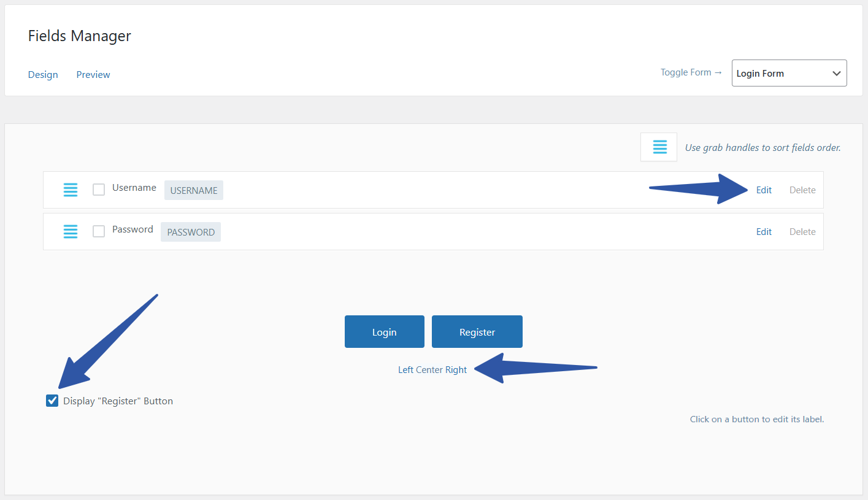
Task: Click the sort fields grab handle icon top right
Action: tap(658, 147)
